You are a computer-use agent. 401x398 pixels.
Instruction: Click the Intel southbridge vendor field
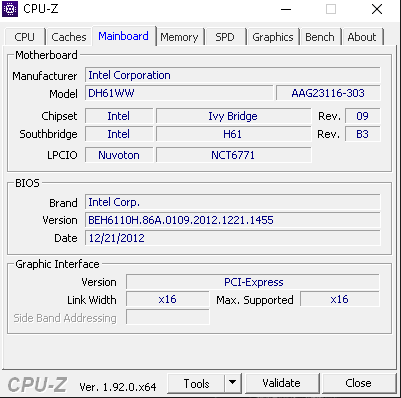pos(119,134)
